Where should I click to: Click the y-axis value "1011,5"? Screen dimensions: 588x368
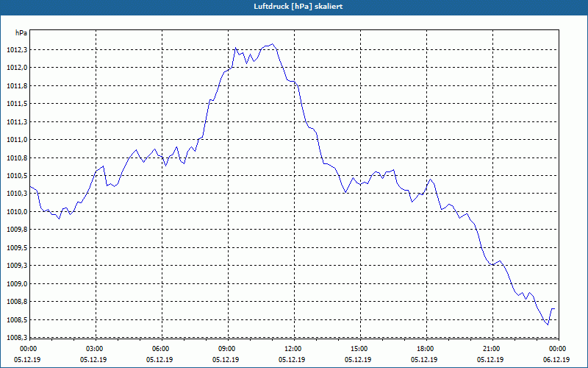[x=17, y=104]
